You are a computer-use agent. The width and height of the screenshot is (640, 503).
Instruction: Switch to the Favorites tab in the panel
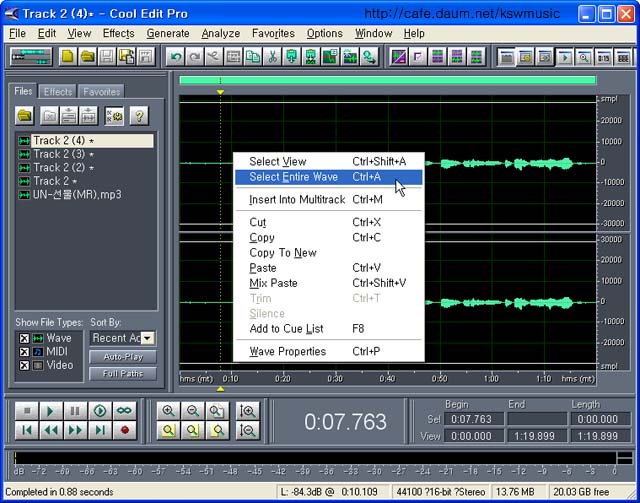102,92
